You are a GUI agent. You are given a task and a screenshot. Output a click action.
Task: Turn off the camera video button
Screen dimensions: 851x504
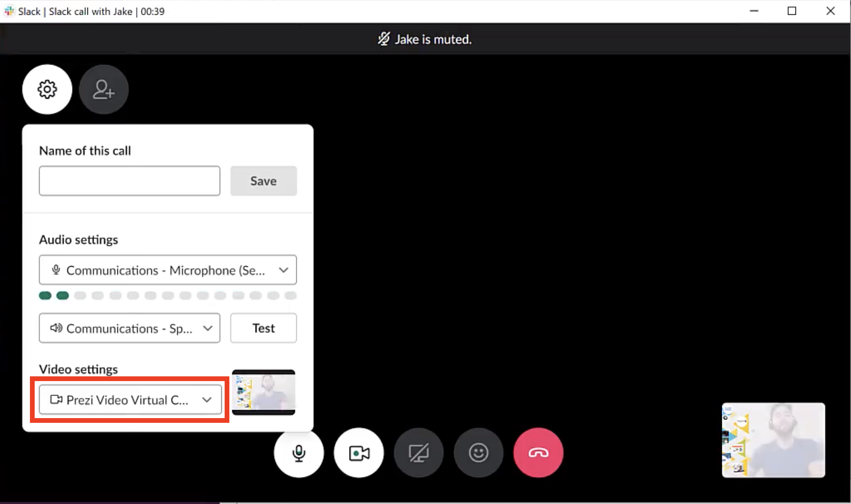click(359, 453)
